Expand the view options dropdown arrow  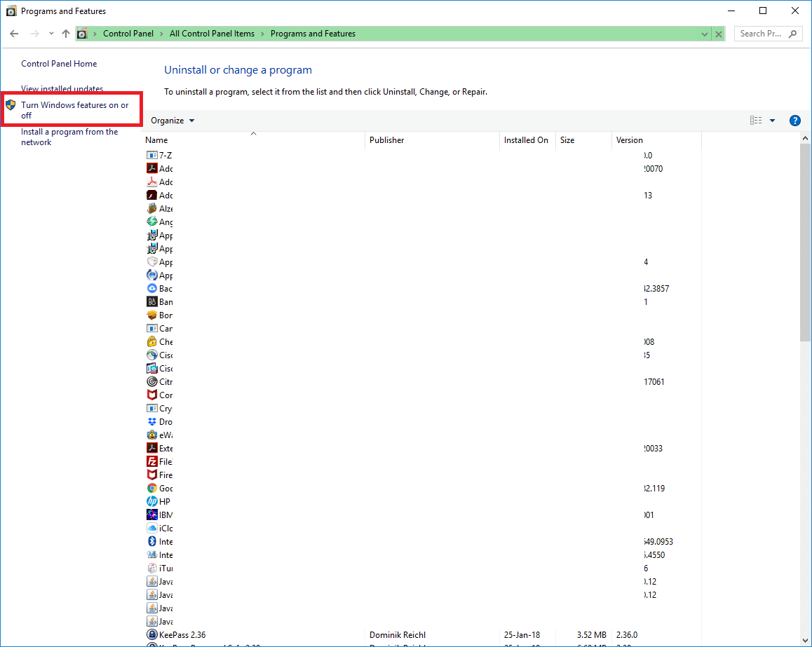(x=772, y=121)
